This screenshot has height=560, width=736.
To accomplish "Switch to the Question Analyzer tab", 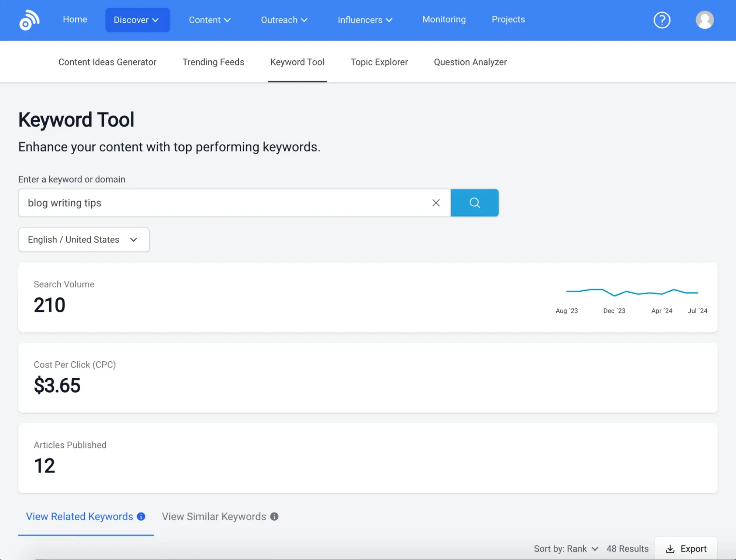I will pyautogui.click(x=470, y=62).
